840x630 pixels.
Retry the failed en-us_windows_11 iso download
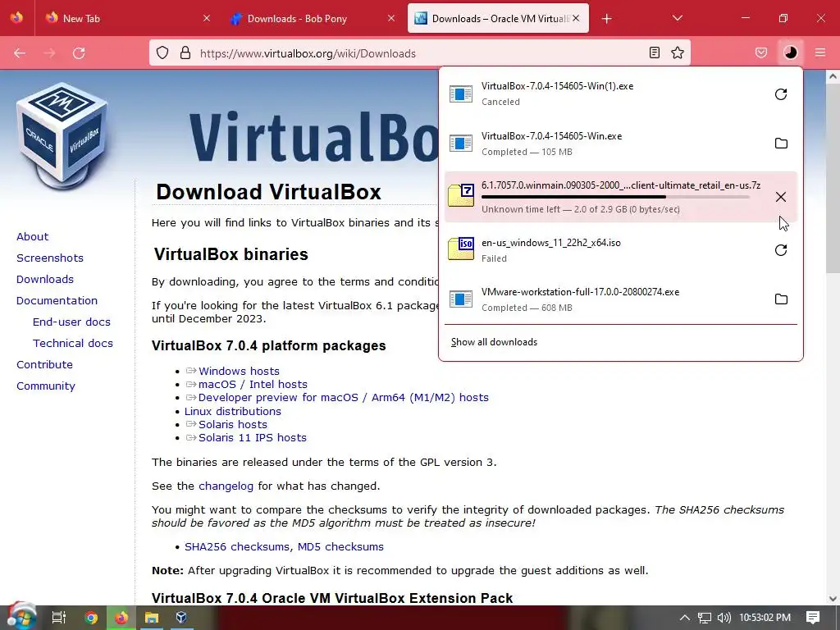[781, 250]
